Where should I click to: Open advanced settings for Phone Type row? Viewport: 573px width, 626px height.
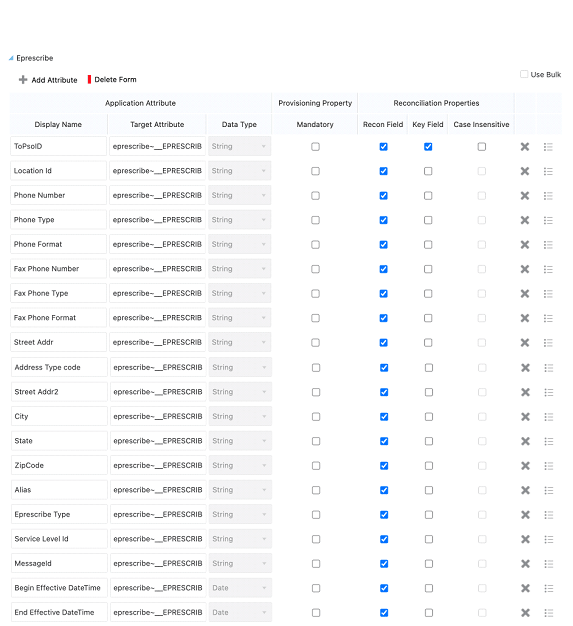[x=548, y=220]
